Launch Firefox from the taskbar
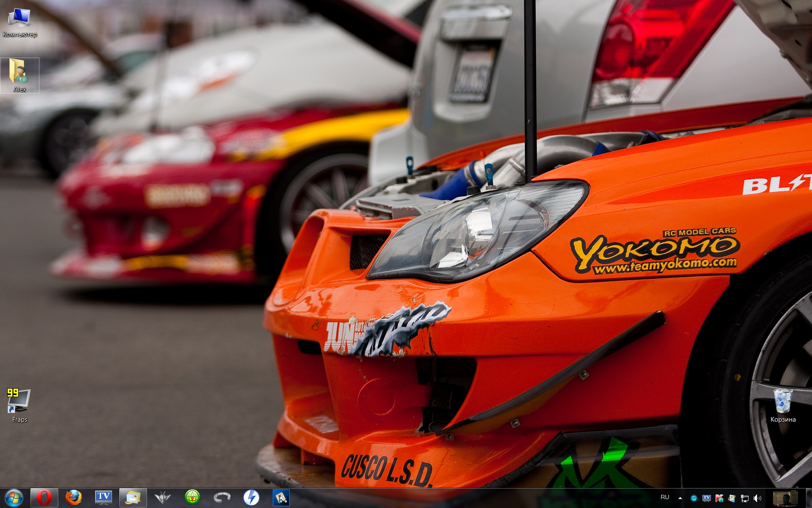Image resolution: width=812 pixels, height=508 pixels. coord(74,498)
